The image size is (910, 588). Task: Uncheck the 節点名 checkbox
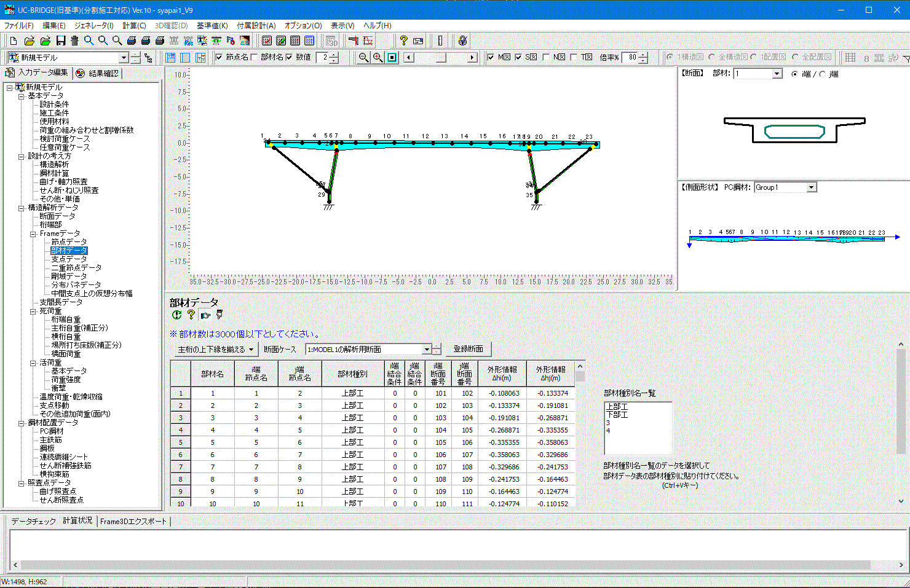point(219,57)
